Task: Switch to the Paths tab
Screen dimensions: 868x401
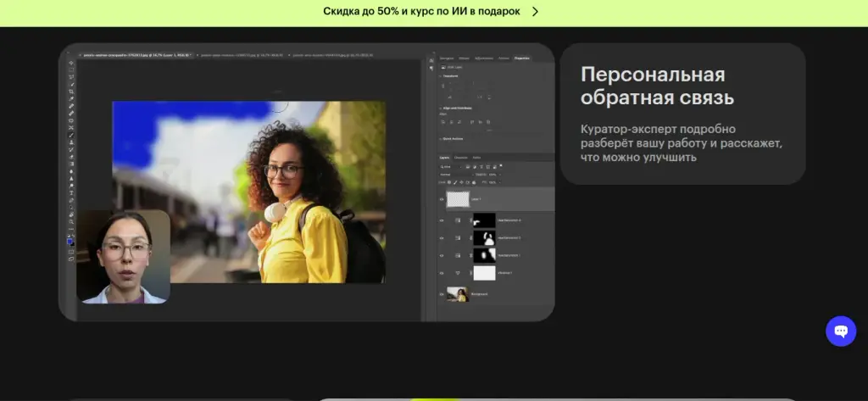Action: [476, 158]
